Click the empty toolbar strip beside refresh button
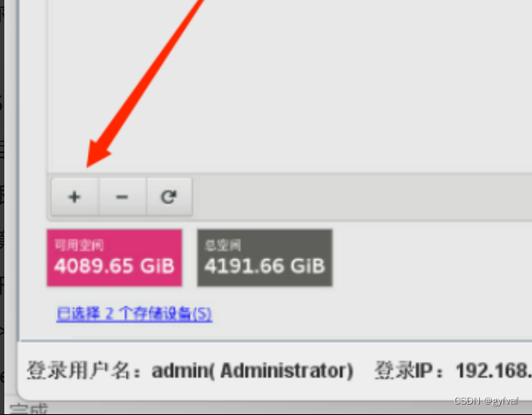532x415 pixels. pyautogui.click(x=362, y=197)
